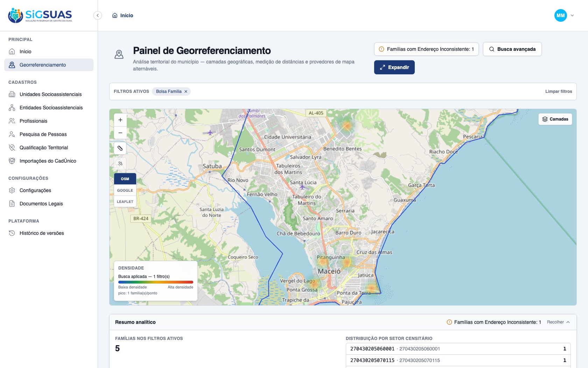588x368 pixels.
Task: Click the heat spot near Pitanguinha
Action: point(323,261)
